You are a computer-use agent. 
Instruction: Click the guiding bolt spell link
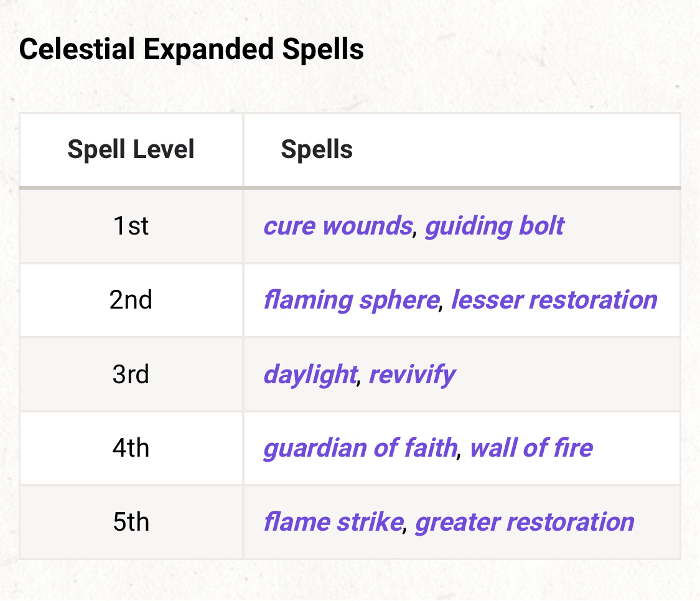click(x=494, y=226)
